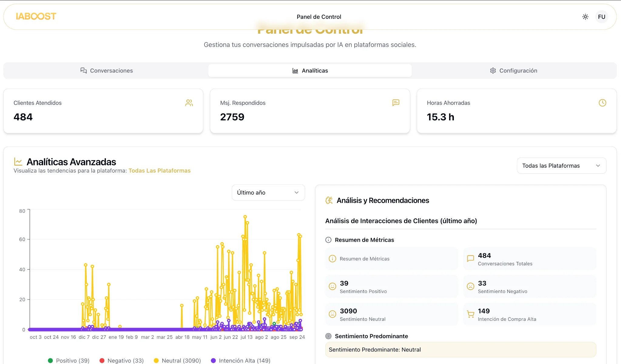
Task: Expand the platform filter chevron
Action: tap(597, 166)
